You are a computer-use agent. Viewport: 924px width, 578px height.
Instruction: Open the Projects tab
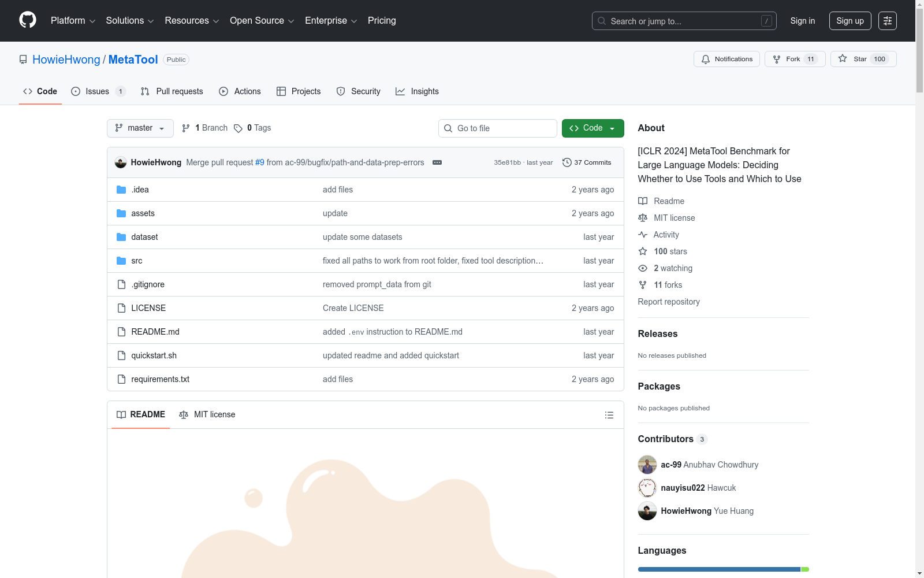point(299,91)
